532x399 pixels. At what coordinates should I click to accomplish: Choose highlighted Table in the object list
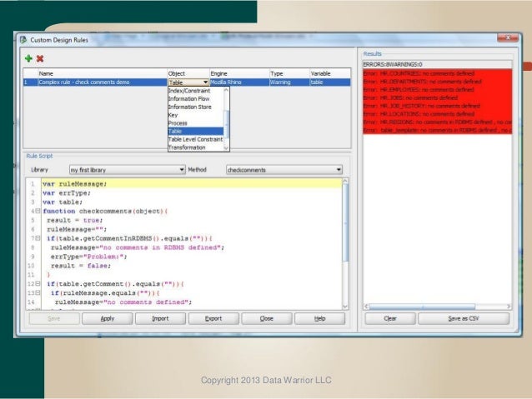click(196, 131)
